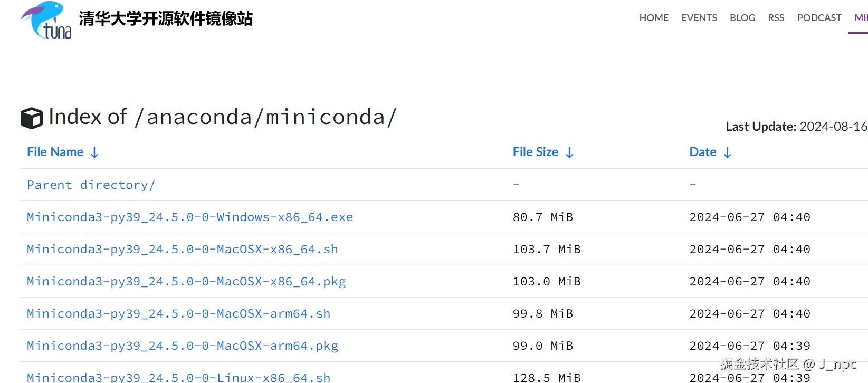Open the Parent directory link
Image resolution: width=868 pixels, height=383 pixels.
[x=91, y=185]
